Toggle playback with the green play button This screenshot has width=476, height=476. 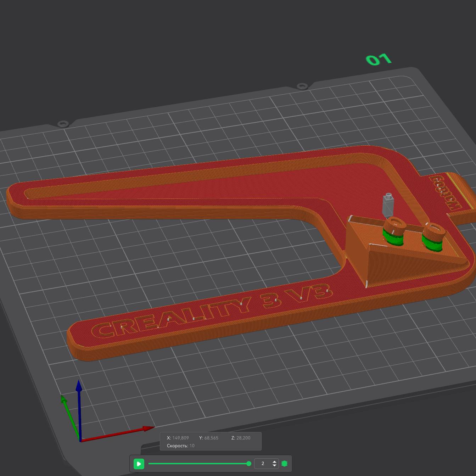coord(139,463)
